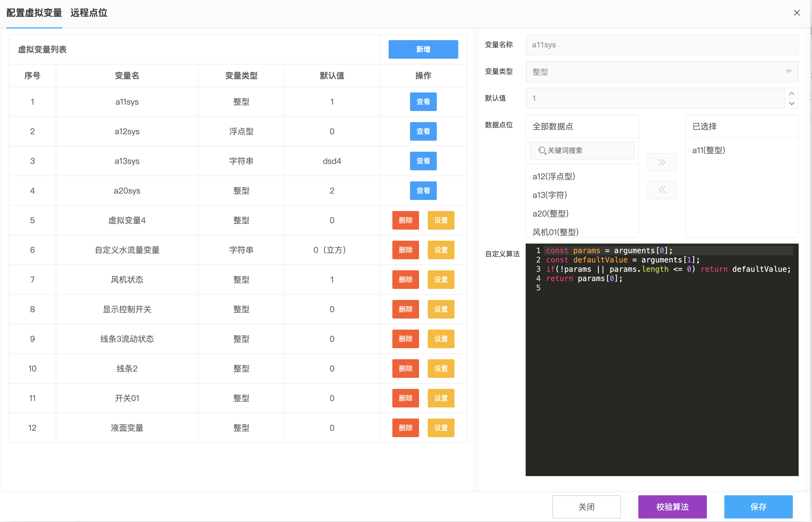The width and height of the screenshot is (812, 522).
Task: Select a11(整型) in 已选择 list
Action: 708,150
